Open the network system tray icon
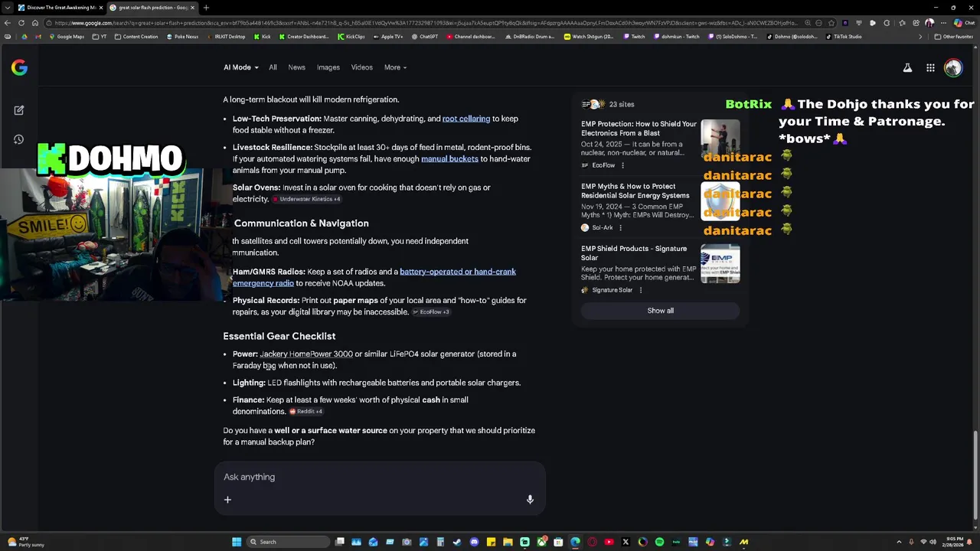The height and width of the screenshot is (551, 980). (x=923, y=542)
